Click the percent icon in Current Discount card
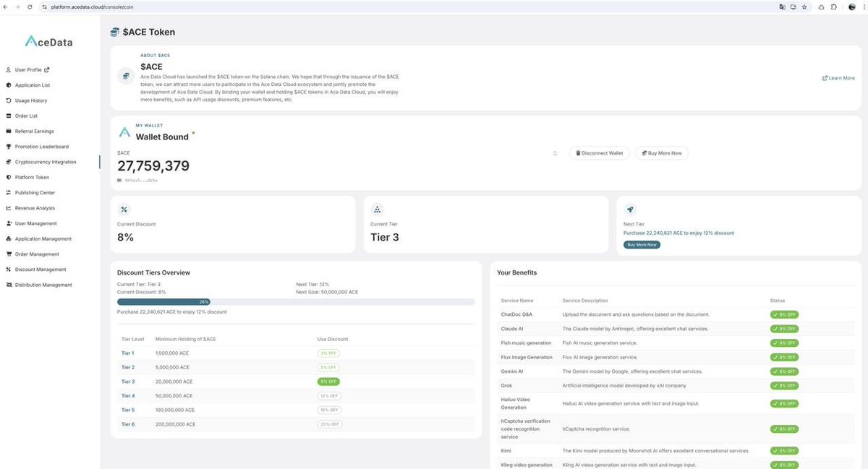Screen dimensions: 868x469 pyautogui.click(x=124, y=210)
